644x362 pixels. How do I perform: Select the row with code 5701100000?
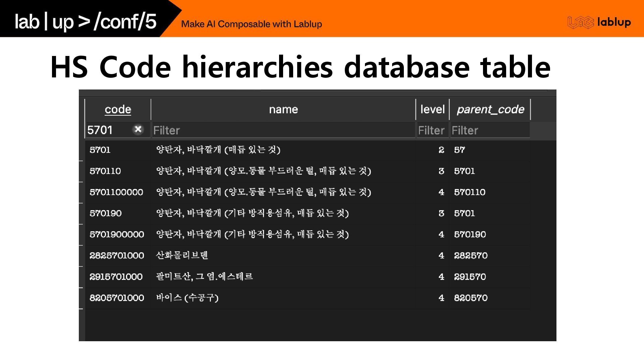[116, 192]
